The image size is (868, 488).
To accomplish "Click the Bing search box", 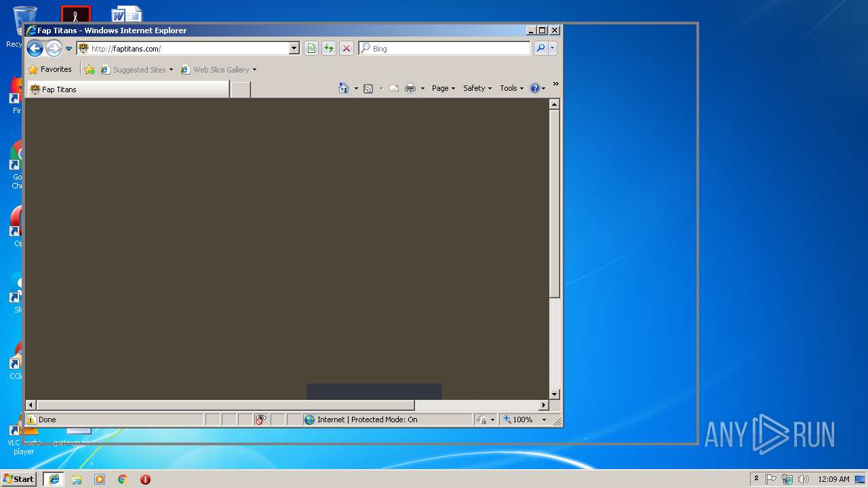I will [x=445, y=48].
